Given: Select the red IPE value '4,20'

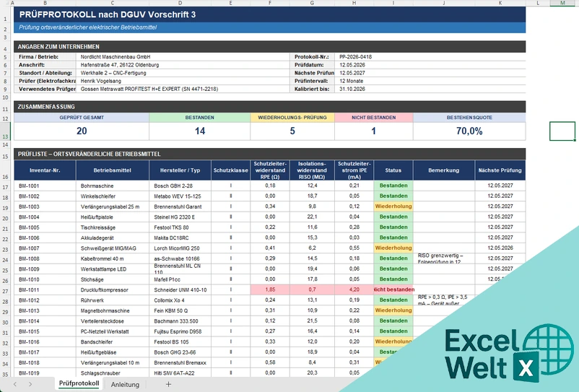Looking at the screenshot, I should click(x=354, y=289).
